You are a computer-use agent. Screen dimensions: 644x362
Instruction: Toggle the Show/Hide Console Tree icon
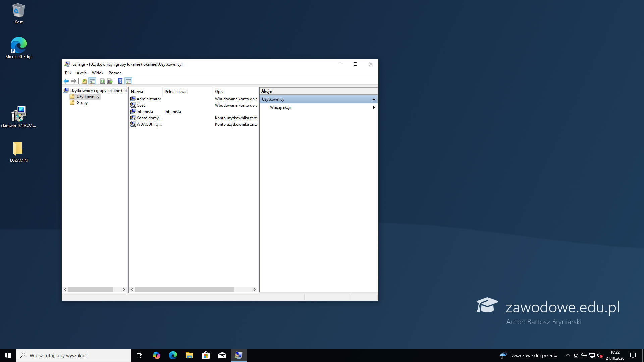click(x=92, y=81)
